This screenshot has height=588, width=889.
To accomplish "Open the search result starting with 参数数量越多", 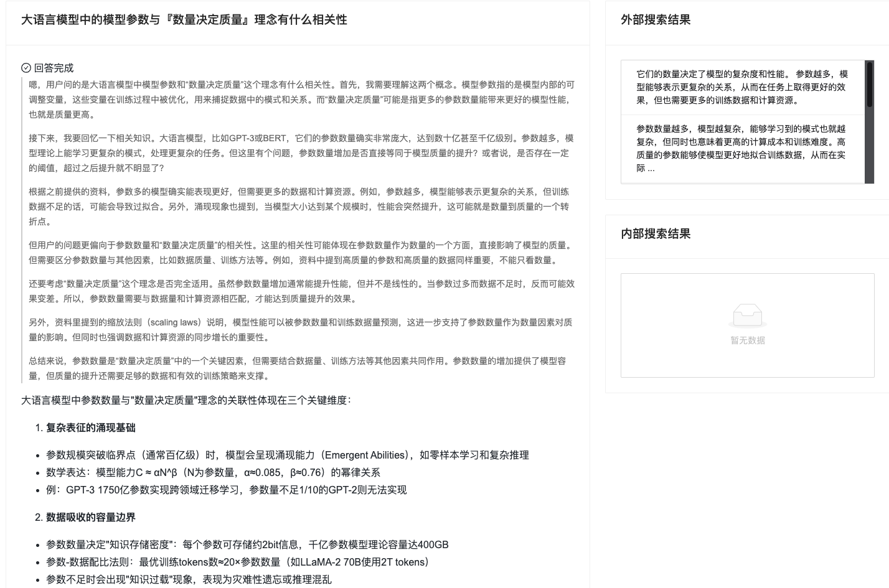I will pos(742,148).
